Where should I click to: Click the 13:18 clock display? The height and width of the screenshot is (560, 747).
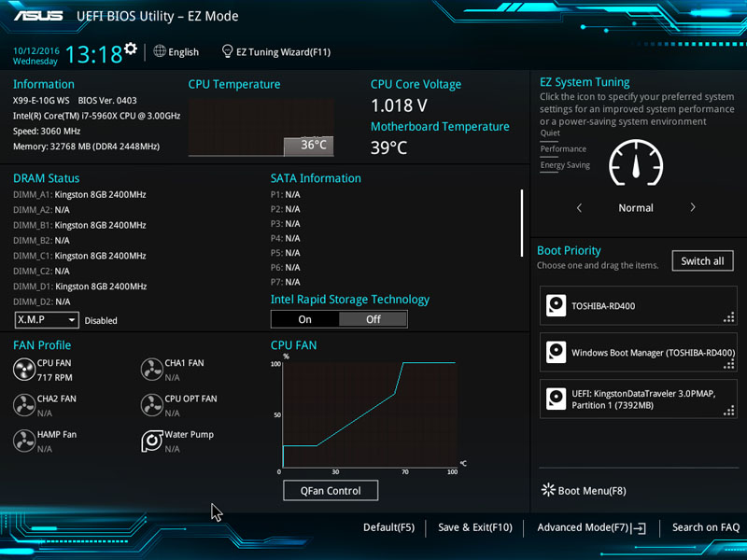[94, 54]
